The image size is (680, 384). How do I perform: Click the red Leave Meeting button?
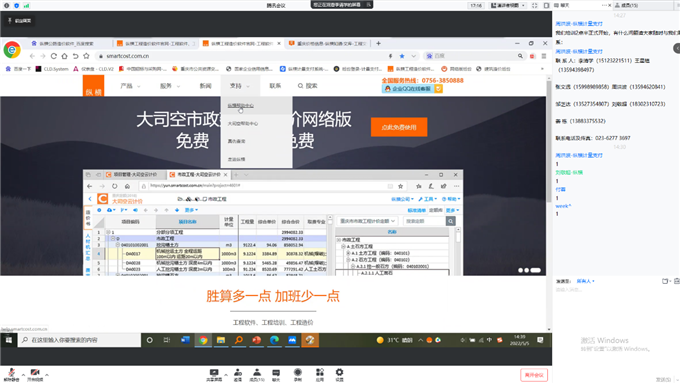(x=534, y=375)
